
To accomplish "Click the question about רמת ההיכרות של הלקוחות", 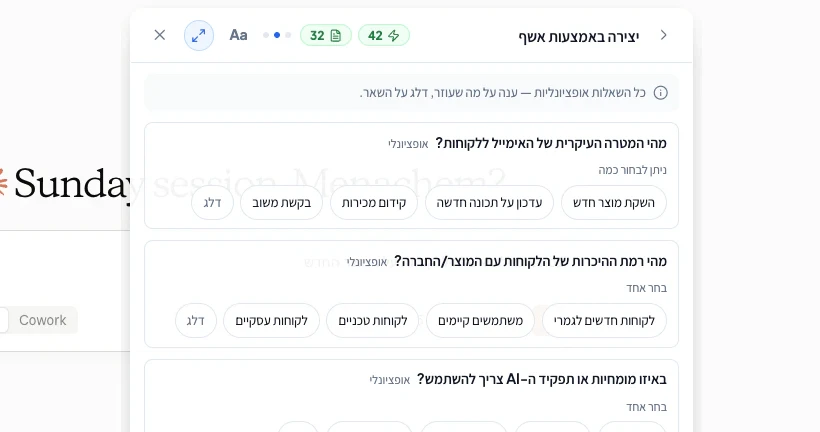I will [531, 261].
